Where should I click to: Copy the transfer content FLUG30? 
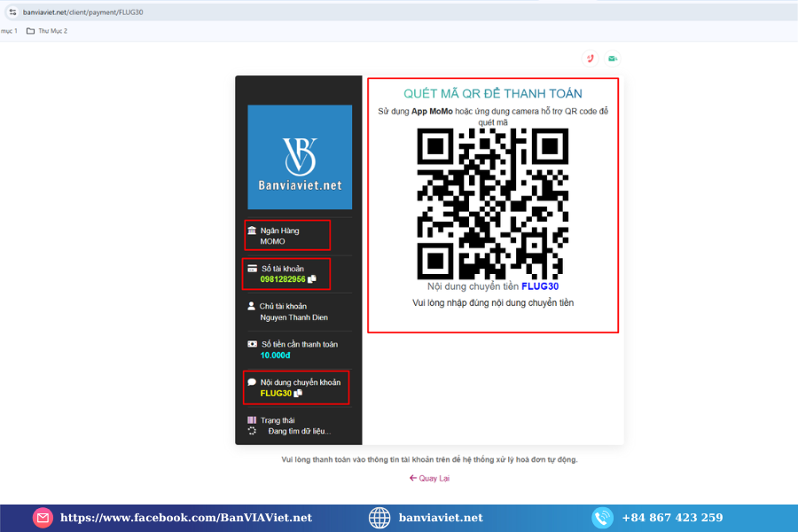coord(298,393)
